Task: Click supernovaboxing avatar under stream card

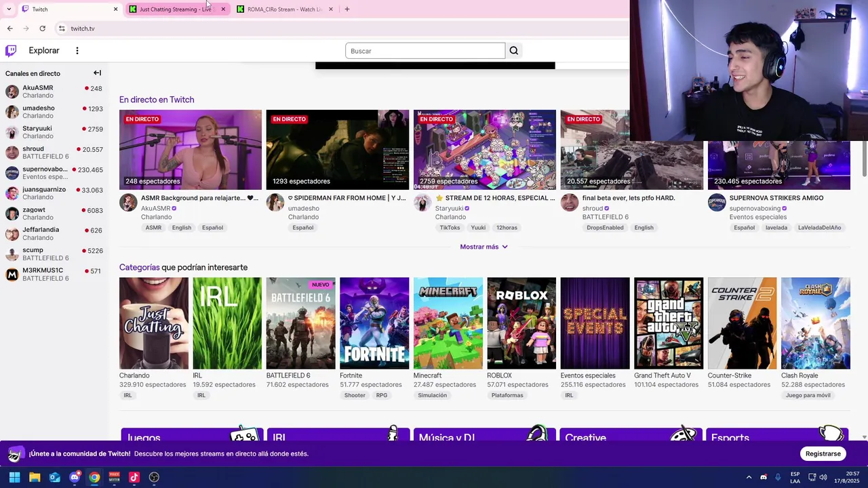Action: (717, 202)
